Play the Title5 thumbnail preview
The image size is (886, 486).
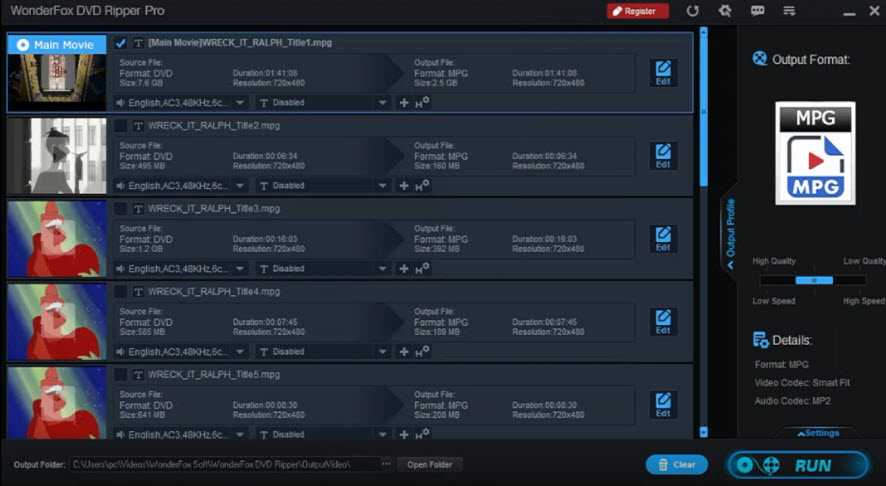pyautogui.click(x=57, y=402)
